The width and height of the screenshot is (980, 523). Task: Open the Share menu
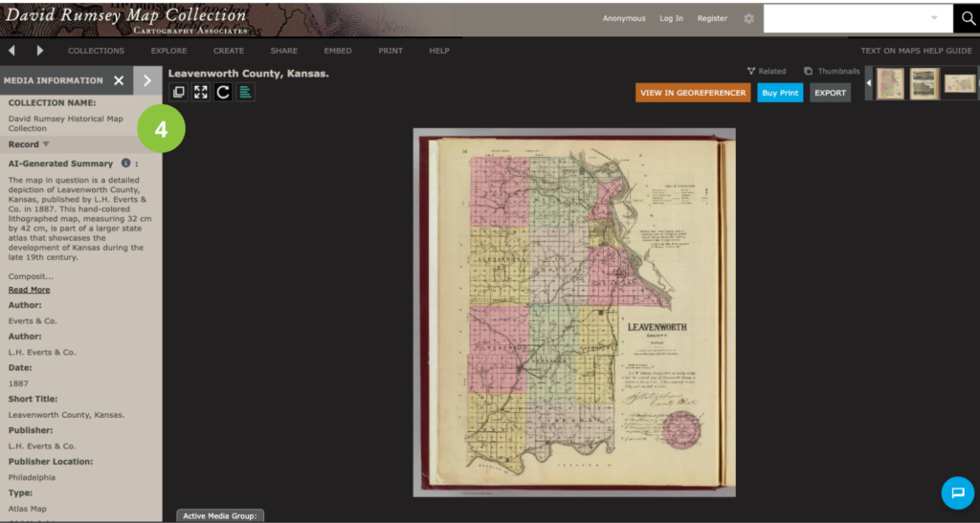pyautogui.click(x=283, y=51)
